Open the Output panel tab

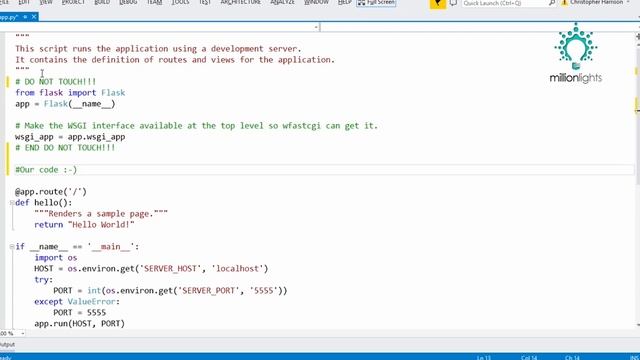coord(7,344)
